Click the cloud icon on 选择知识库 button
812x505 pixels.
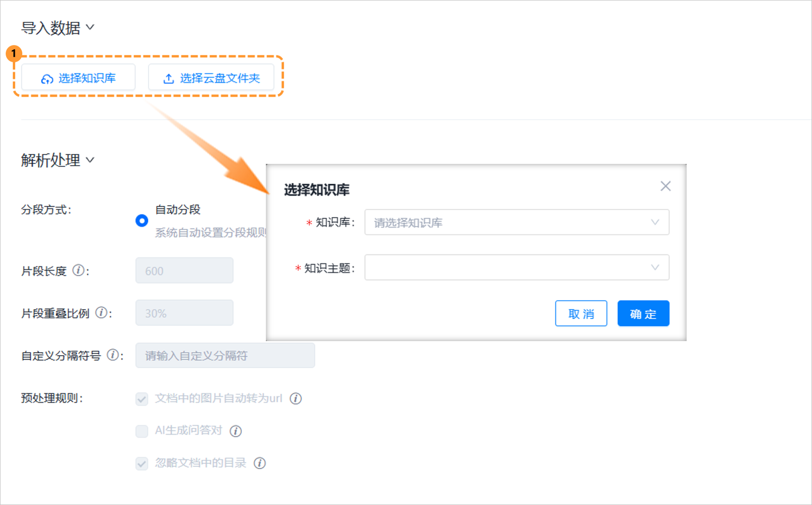tap(47, 78)
